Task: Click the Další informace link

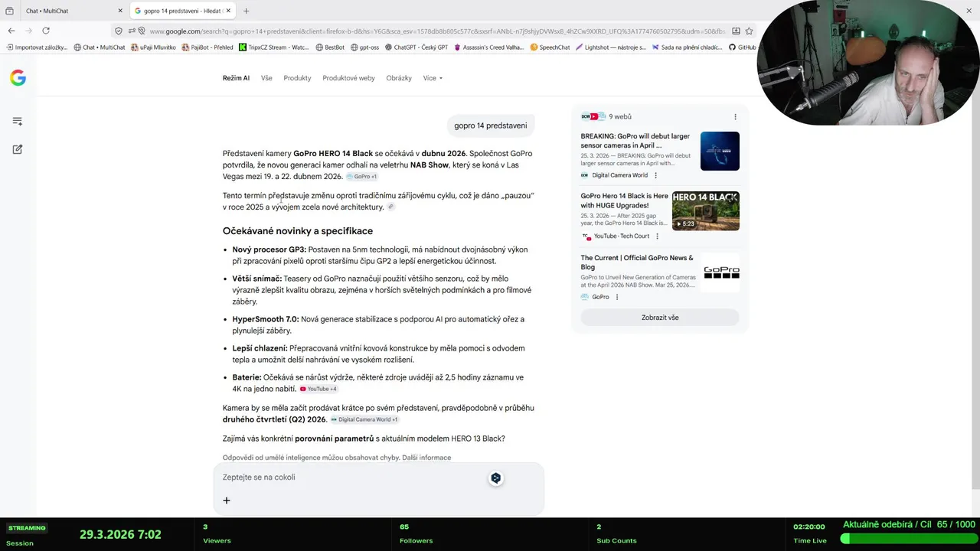Action: click(x=426, y=458)
